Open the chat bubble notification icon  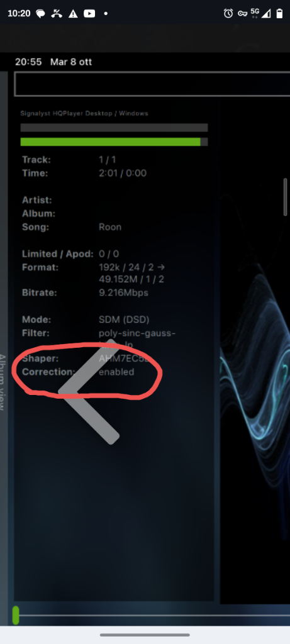tap(41, 14)
